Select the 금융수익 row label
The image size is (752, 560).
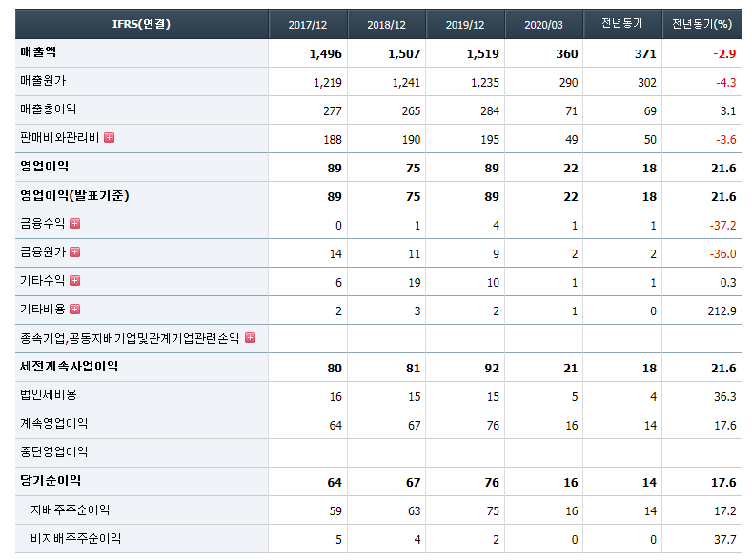point(42,224)
